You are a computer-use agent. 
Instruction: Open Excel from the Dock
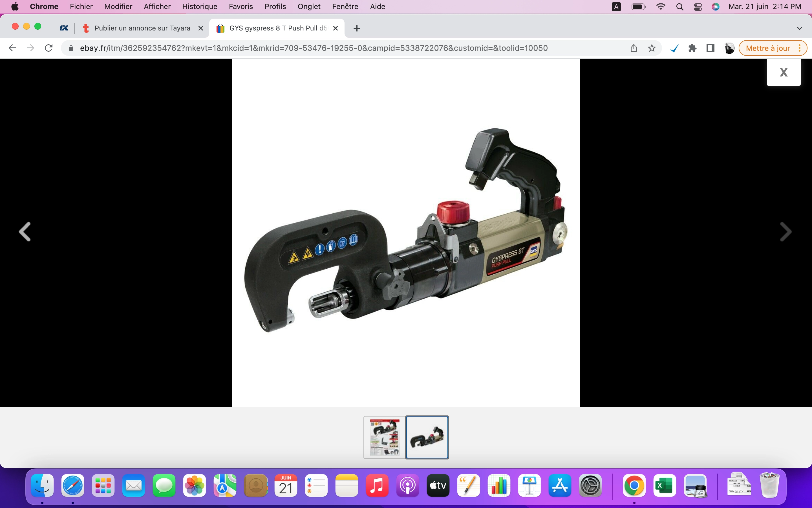click(665, 485)
